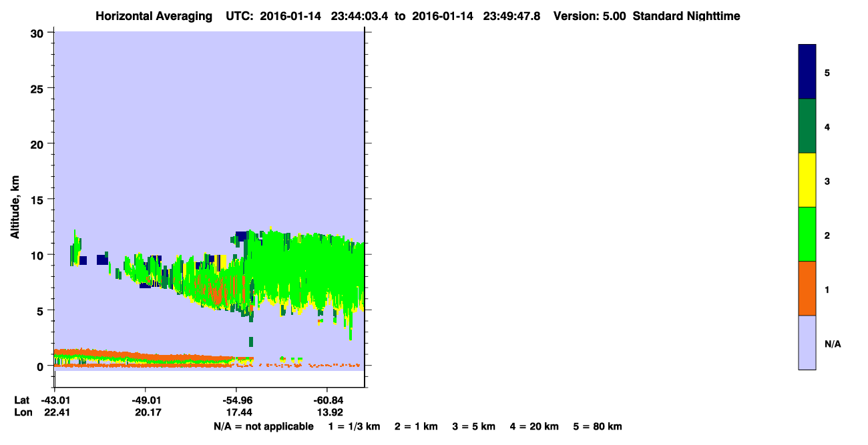Image resolution: width=868 pixels, height=445 pixels.
Task: Click the 'Version: 5.00' text
Action: [x=590, y=16]
